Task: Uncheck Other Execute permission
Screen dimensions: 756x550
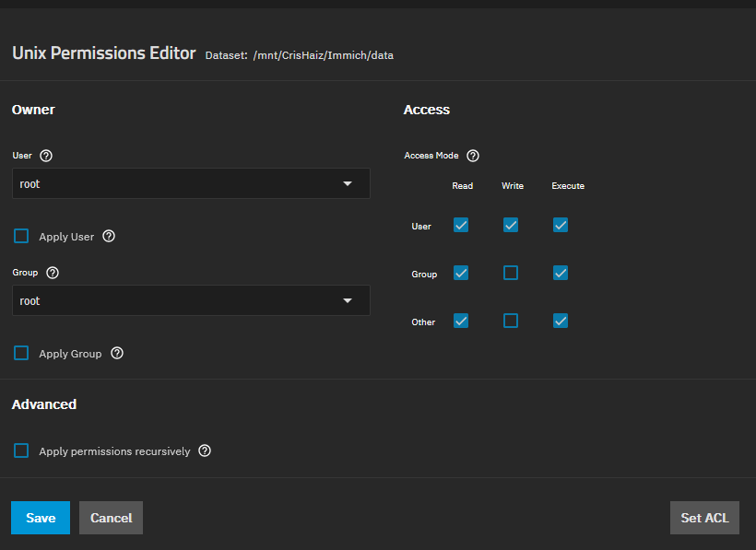Action: (561, 321)
